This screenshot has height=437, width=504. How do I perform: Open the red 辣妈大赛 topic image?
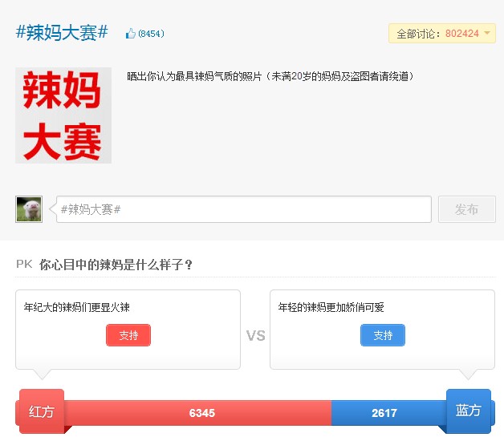click(63, 115)
